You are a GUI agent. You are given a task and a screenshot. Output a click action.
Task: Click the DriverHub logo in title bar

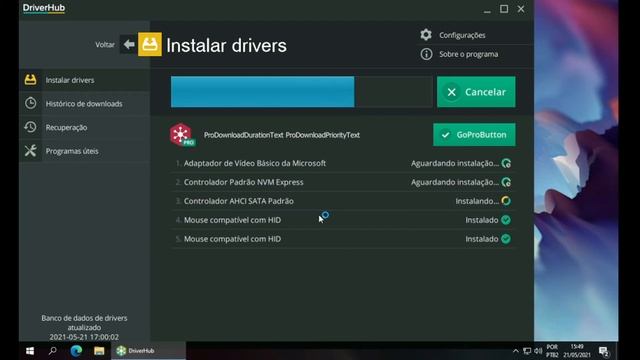(x=44, y=8)
